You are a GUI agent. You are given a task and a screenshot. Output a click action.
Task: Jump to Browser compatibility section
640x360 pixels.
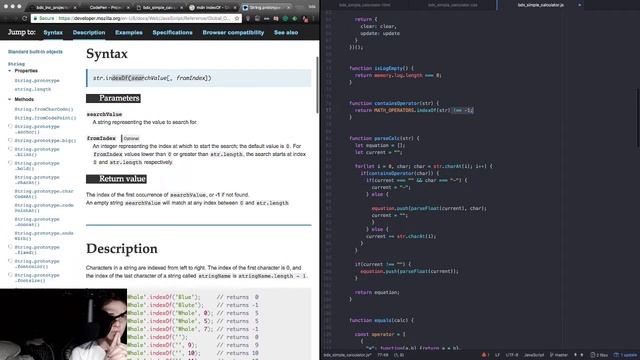click(233, 32)
